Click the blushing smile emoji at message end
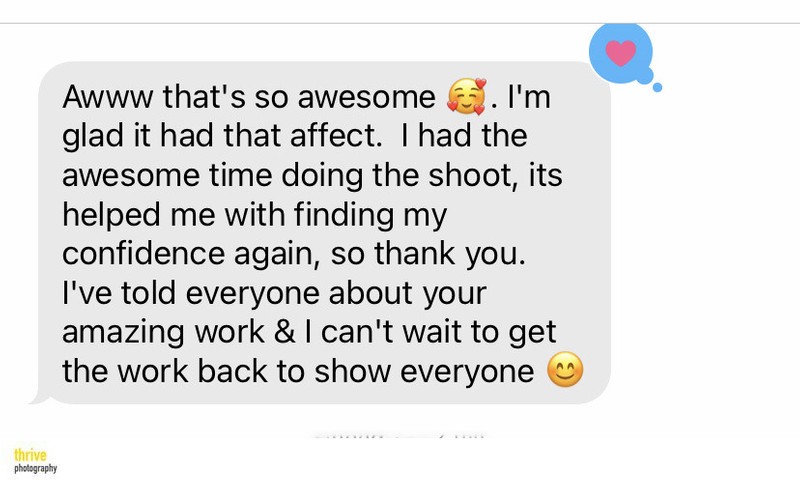Image resolution: width=800 pixels, height=483 pixels. point(565,370)
